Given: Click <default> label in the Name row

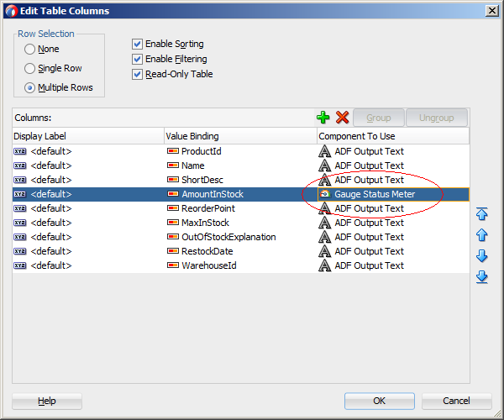Looking at the screenshot, I should 51,165.
